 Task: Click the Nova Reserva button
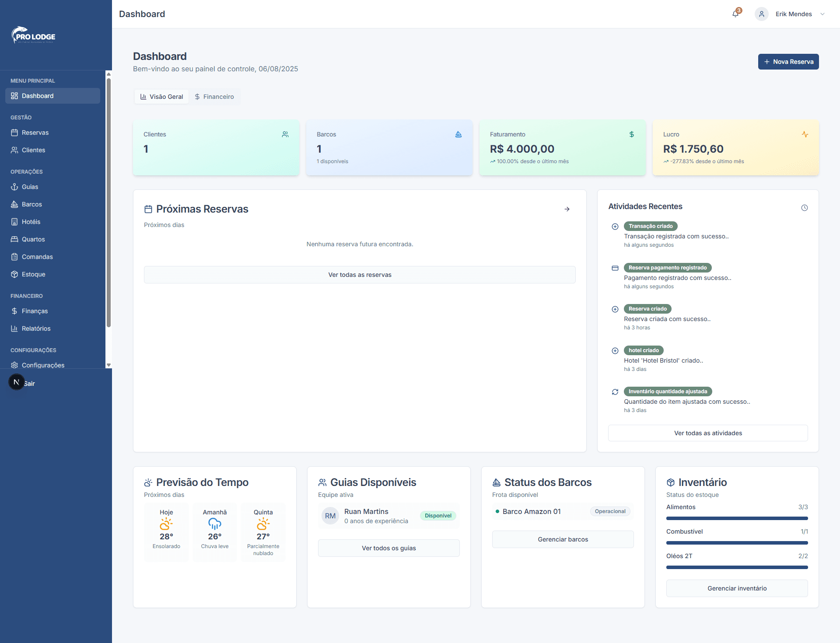[x=788, y=62]
